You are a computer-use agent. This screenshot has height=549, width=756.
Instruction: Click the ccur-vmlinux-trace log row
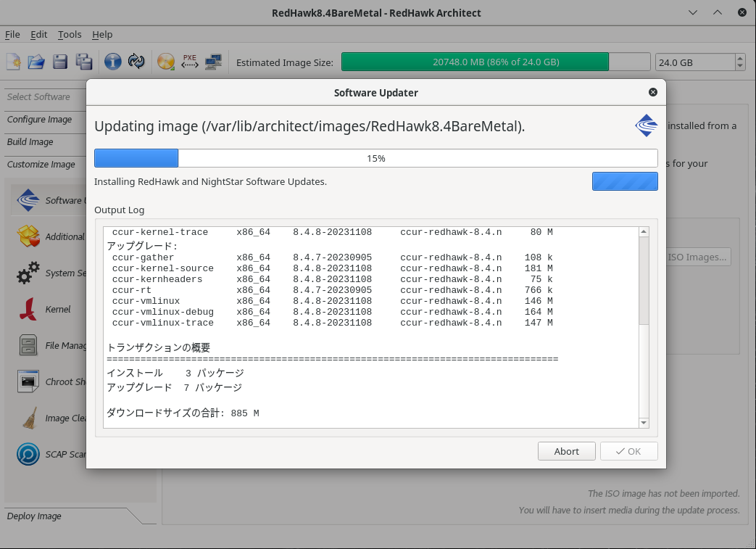click(332, 323)
